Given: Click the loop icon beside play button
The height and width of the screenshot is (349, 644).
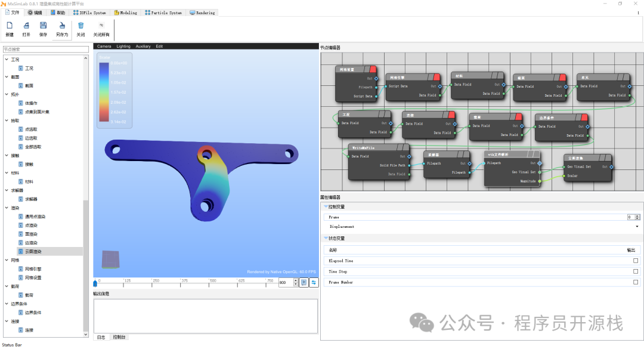Looking at the screenshot, I should click(313, 282).
